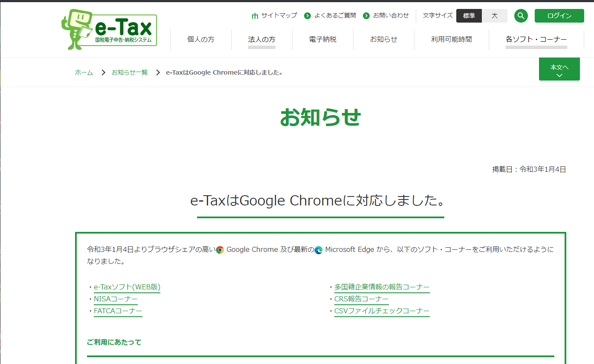Viewport: 594px width, 364px height.
Task: Click the sitemap icon beside サイトマップ
Action: (x=255, y=16)
